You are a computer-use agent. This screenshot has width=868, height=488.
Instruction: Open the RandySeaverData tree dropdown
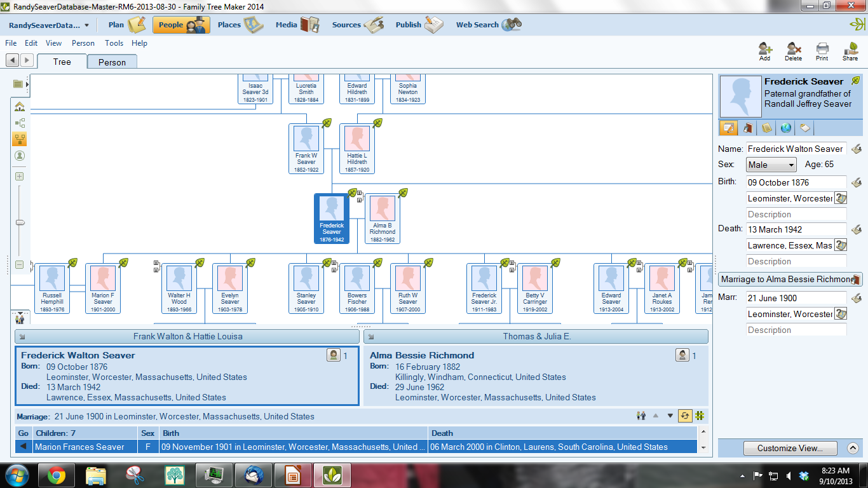(x=49, y=25)
